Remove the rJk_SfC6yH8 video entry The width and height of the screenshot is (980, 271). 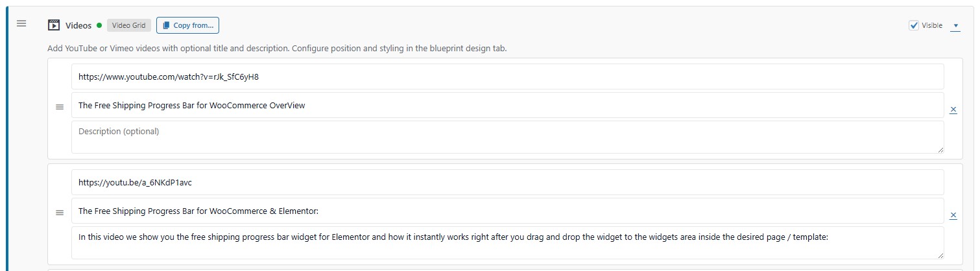point(953,110)
